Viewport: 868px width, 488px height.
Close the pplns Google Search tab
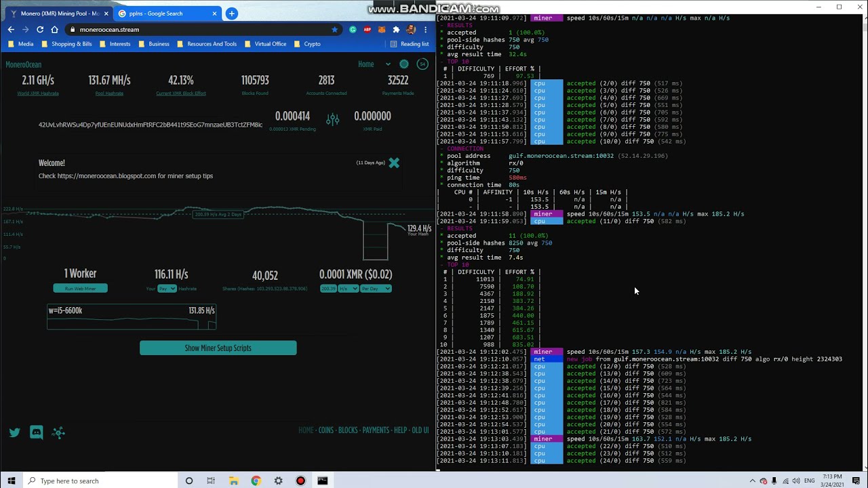215,14
